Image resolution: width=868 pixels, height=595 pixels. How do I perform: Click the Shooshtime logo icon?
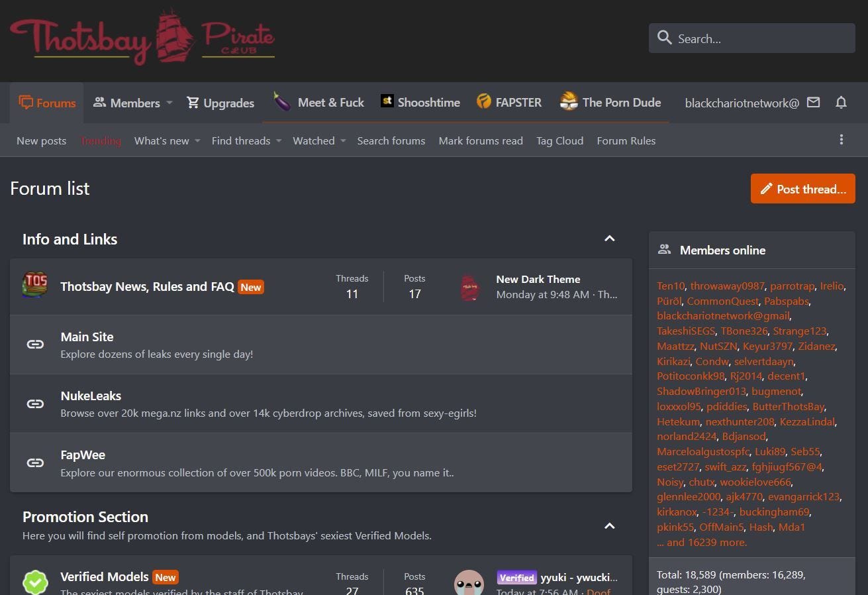click(387, 101)
